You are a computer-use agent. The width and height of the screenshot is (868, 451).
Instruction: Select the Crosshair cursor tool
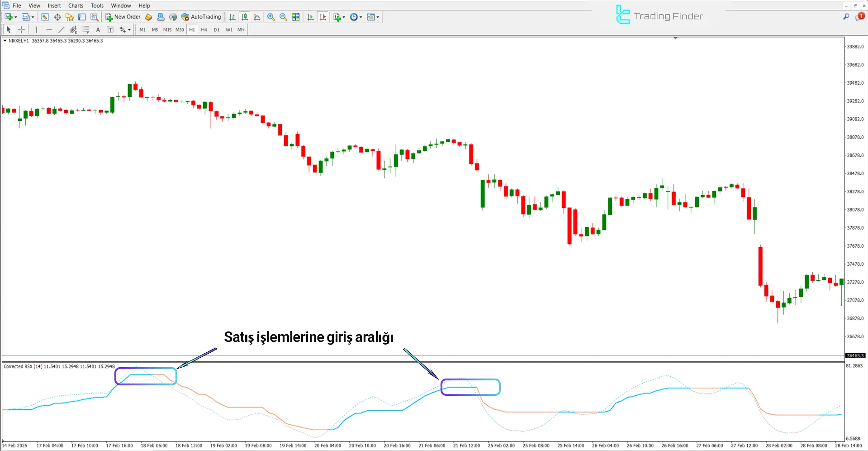click(x=21, y=30)
